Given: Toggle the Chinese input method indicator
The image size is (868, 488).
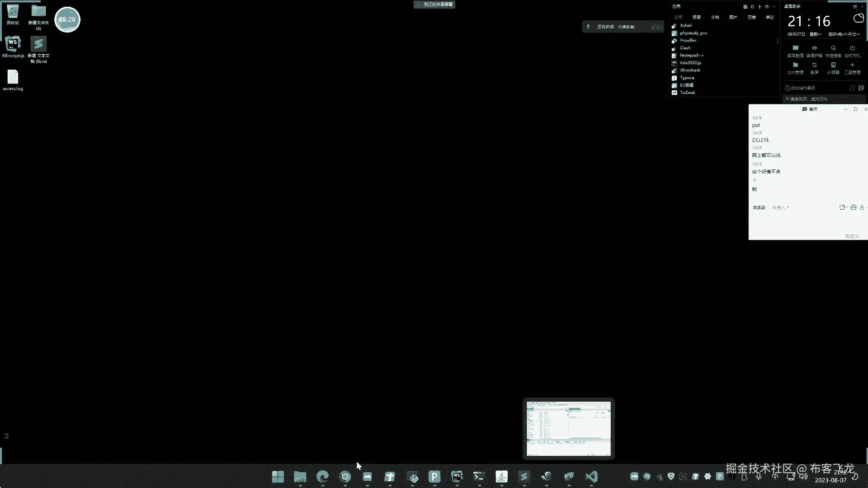Looking at the screenshot, I should point(775,476).
